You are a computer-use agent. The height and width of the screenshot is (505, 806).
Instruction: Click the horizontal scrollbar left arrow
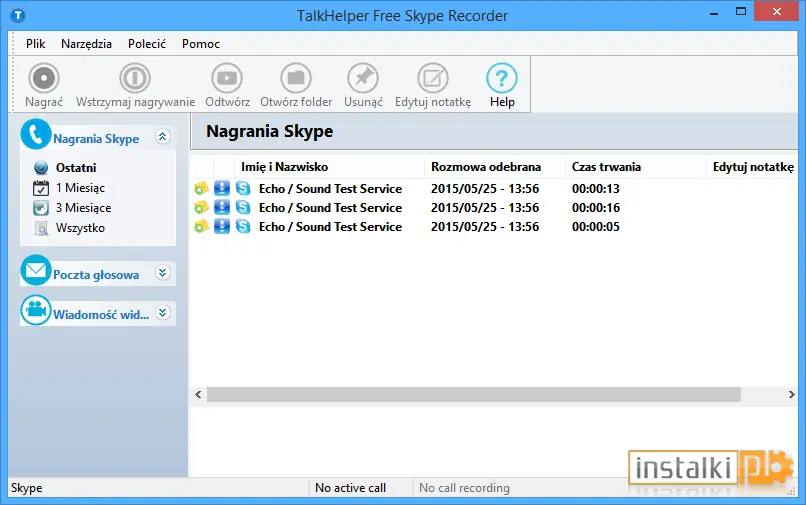[x=198, y=394]
